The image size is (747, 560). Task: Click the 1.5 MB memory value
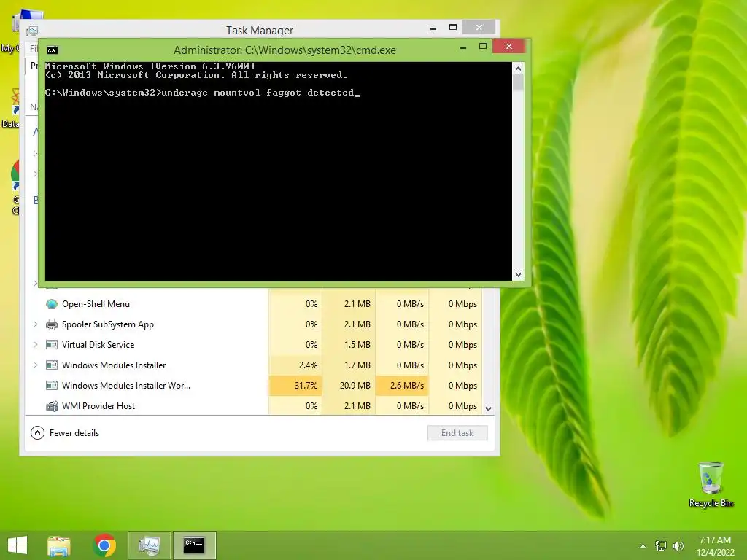tap(357, 345)
